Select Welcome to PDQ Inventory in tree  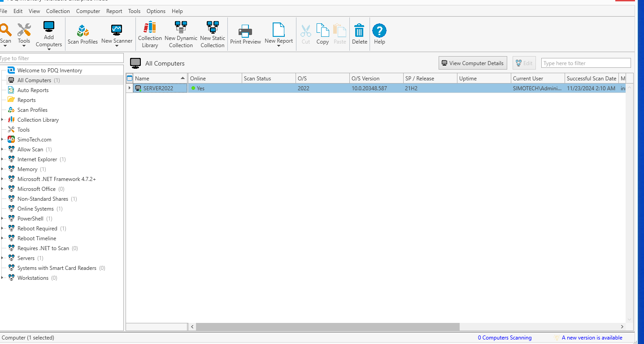(49, 71)
